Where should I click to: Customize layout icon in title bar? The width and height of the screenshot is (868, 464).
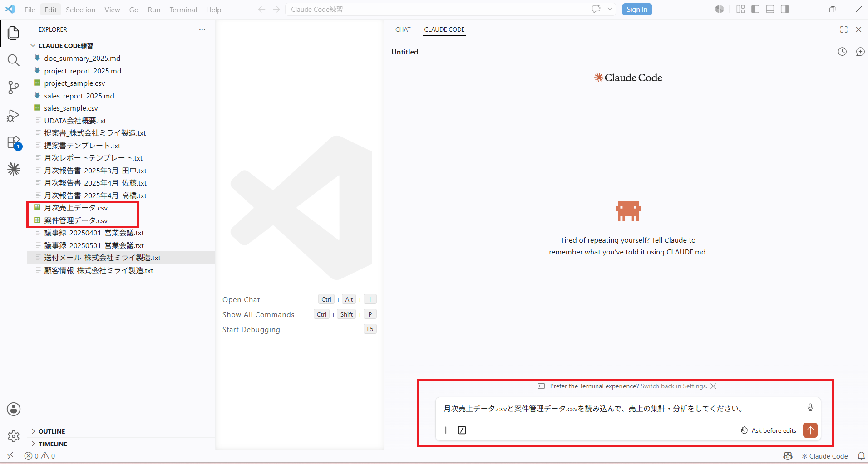[740, 9]
